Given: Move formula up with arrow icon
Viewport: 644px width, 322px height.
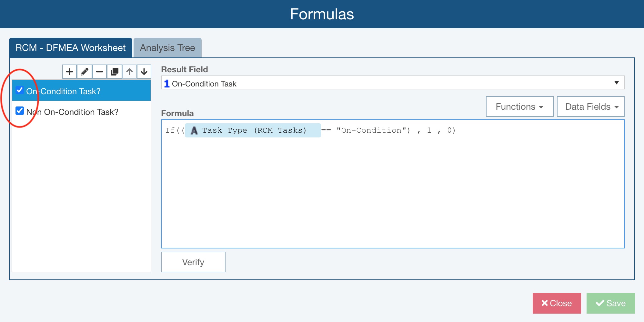Looking at the screenshot, I should click(x=129, y=72).
